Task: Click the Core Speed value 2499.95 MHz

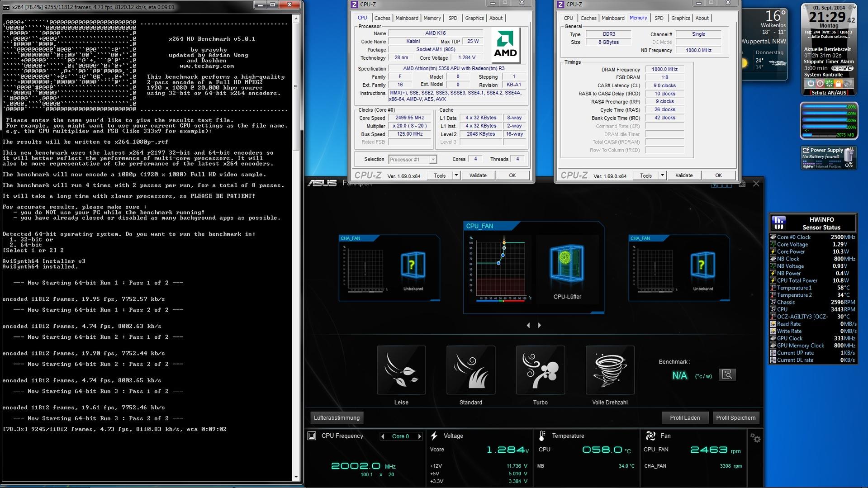Action: [410, 118]
